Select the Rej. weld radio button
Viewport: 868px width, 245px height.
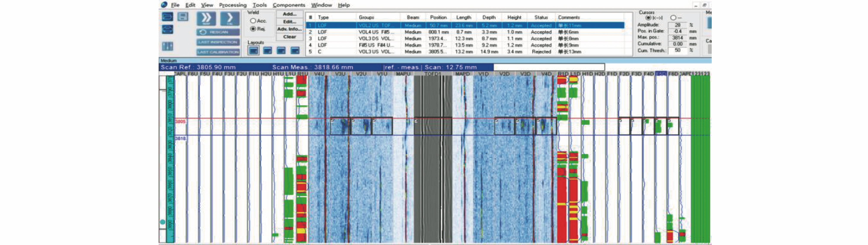[253, 29]
